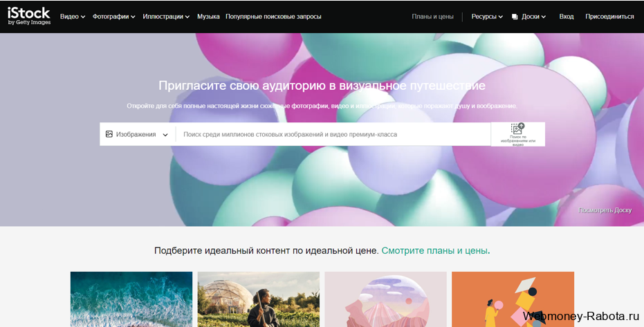The height and width of the screenshot is (327, 644).
Task: Open the pink mountain illustration thumbnail
Action: point(386,299)
